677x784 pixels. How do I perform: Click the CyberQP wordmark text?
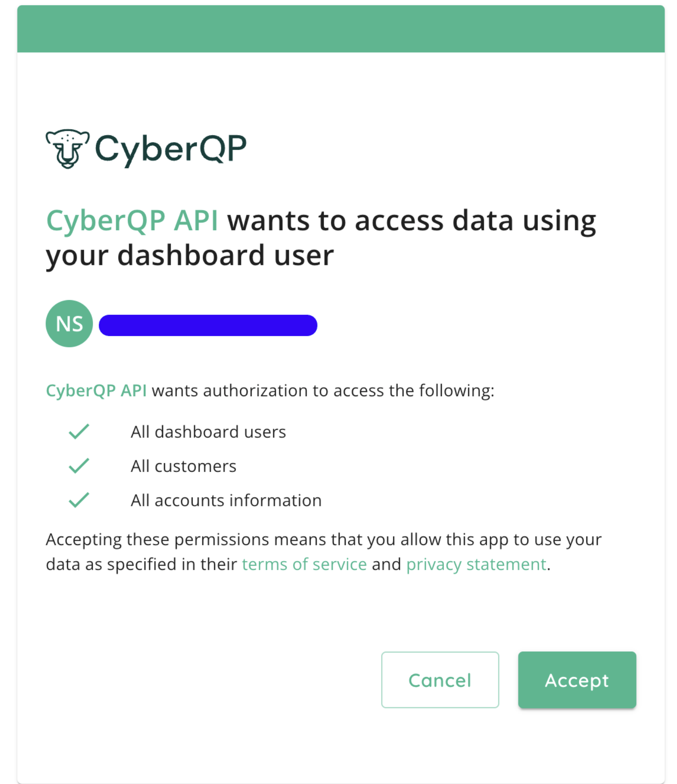tap(171, 149)
